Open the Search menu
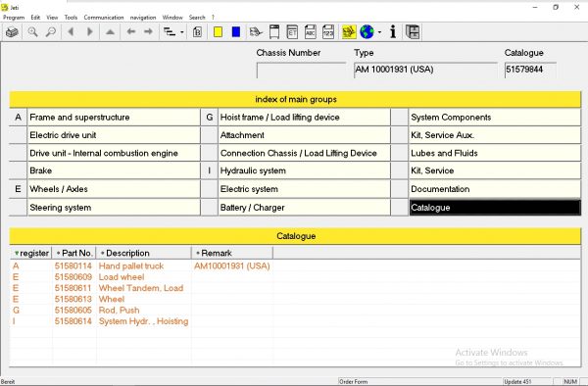Image resolution: width=588 pixels, height=386 pixels. pos(197,18)
